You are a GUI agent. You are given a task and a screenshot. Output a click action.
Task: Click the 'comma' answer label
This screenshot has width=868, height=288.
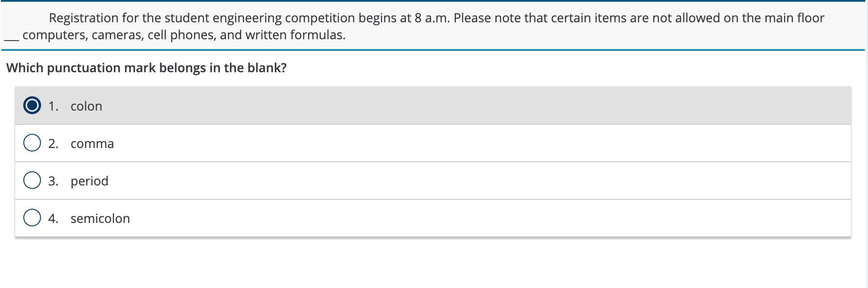tap(92, 144)
